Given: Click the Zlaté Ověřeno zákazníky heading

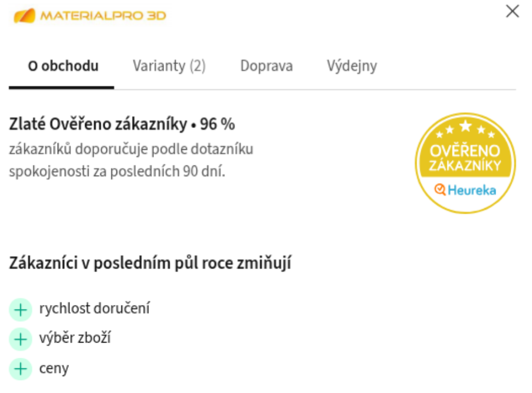Looking at the screenshot, I should [98, 124].
